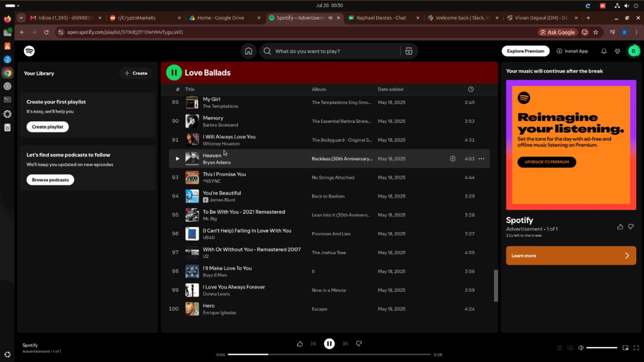Go to Spotify Home via house icon
Image resolution: width=644 pixels, height=362 pixels.
pos(248,51)
